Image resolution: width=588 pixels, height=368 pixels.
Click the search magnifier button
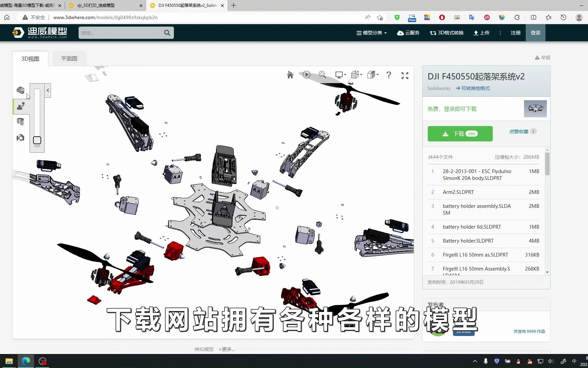coord(167,33)
